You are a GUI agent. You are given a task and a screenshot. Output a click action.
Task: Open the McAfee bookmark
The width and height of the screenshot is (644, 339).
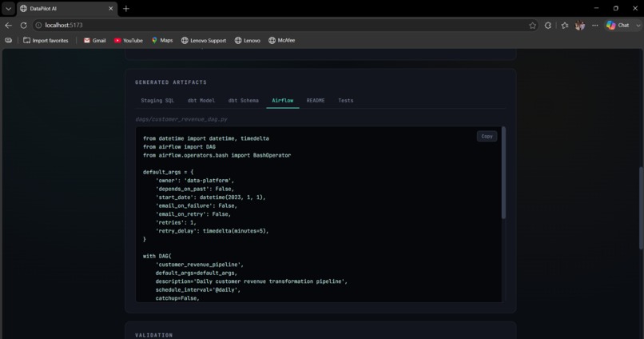click(281, 40)
